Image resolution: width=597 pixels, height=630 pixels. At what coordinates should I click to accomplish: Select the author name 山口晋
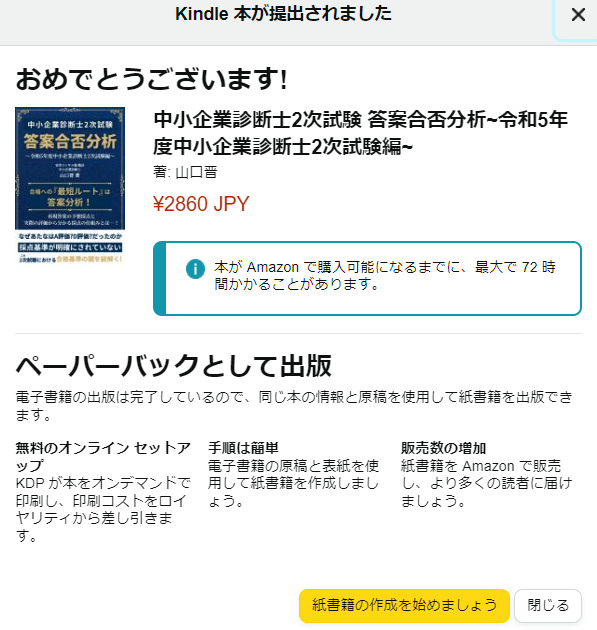coord(197,172)
